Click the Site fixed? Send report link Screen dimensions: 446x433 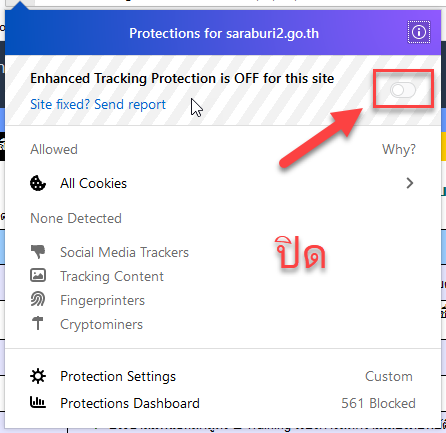[98, 104]
